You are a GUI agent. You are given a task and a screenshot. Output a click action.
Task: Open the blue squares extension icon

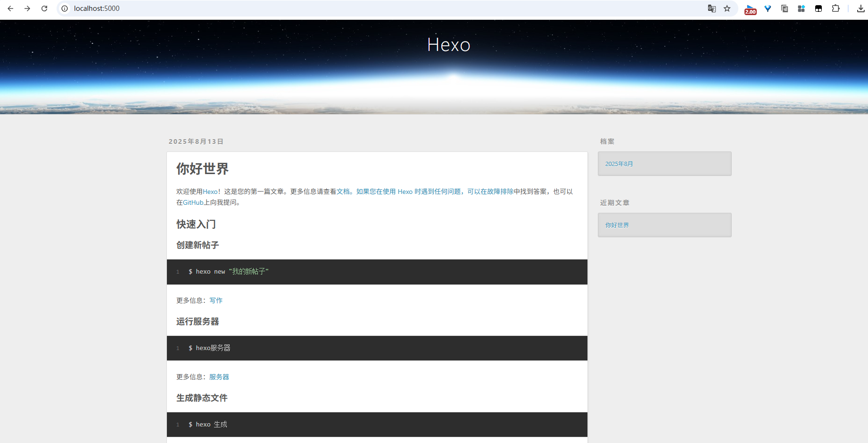tap(801, 8)
